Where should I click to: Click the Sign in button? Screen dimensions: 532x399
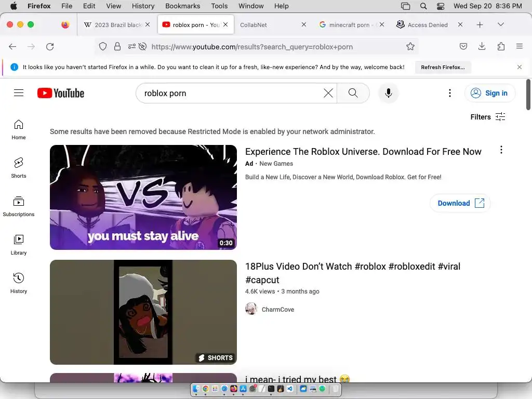click(x=490, y=93)
